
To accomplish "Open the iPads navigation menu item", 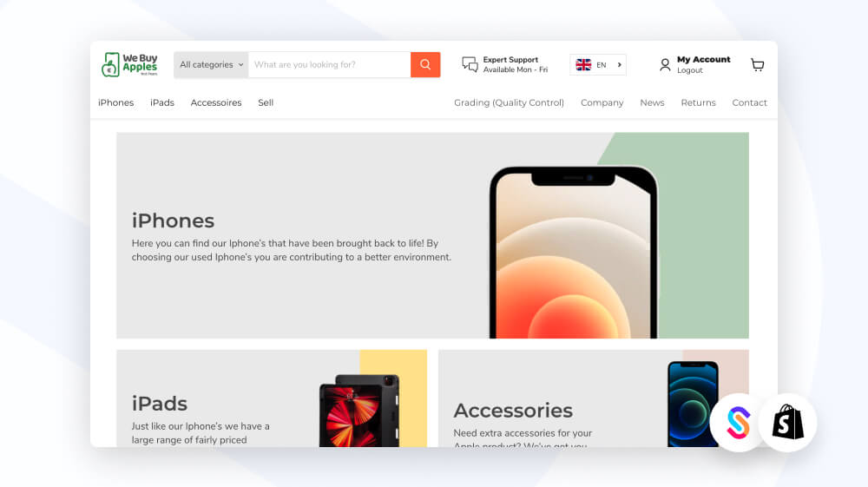I will [162, 102].
